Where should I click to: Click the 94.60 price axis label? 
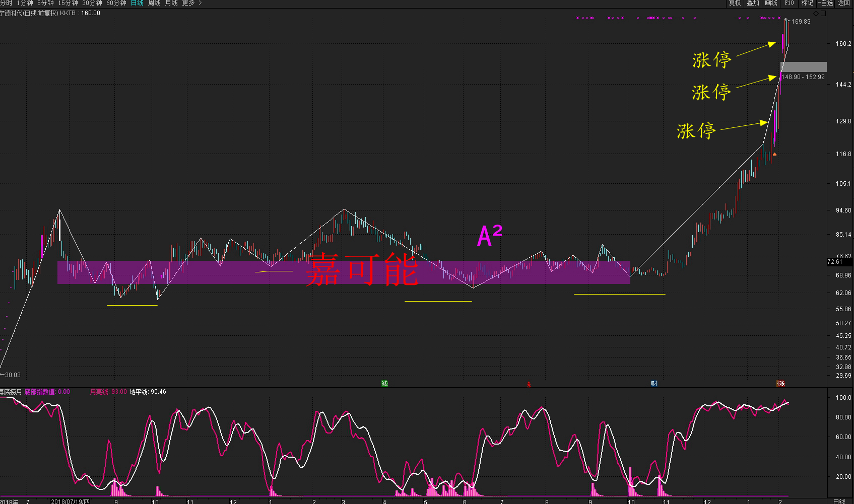[x=843, y=210]
